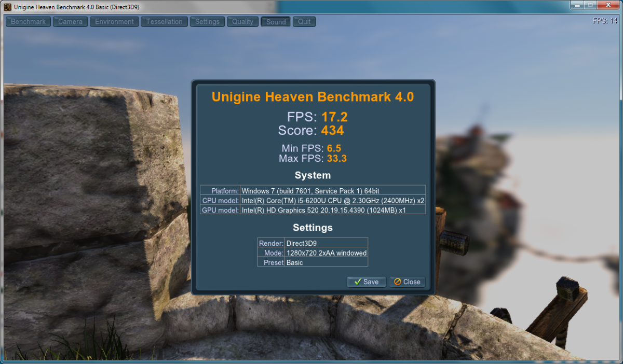Click the FPS counter in top-right corner

(x=604, y=21)
